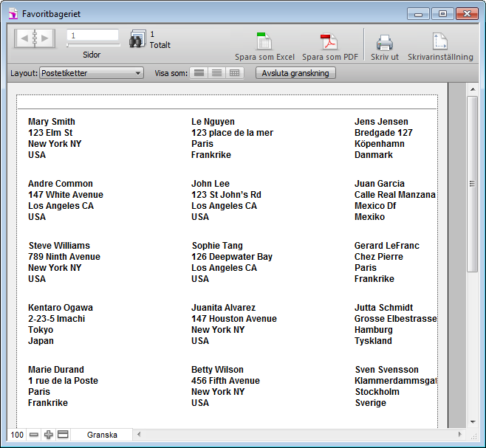Image resolution: width=486 pixels, height=448 pixels.
Task: Open the Granska mode pop-up menu
Action: coord(102,435)
